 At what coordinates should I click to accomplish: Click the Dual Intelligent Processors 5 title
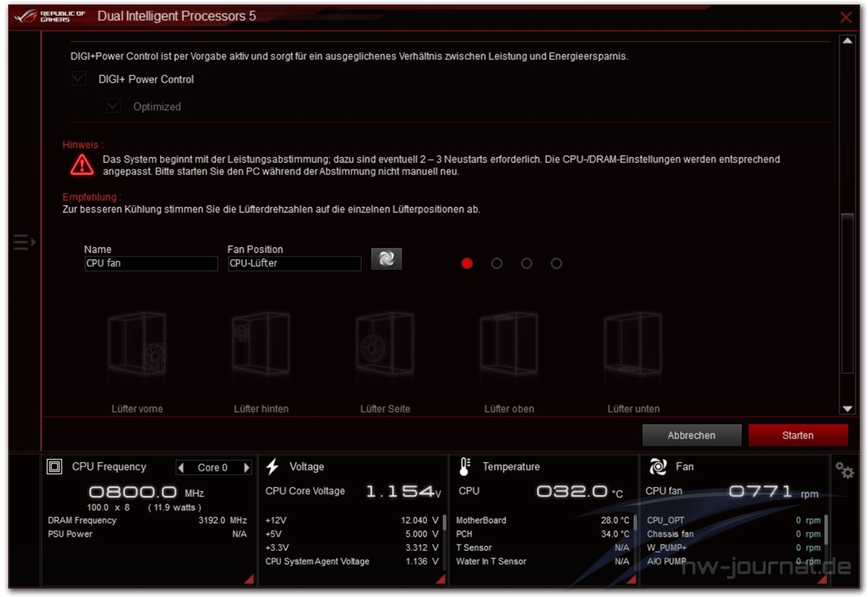tap(176, 16)
